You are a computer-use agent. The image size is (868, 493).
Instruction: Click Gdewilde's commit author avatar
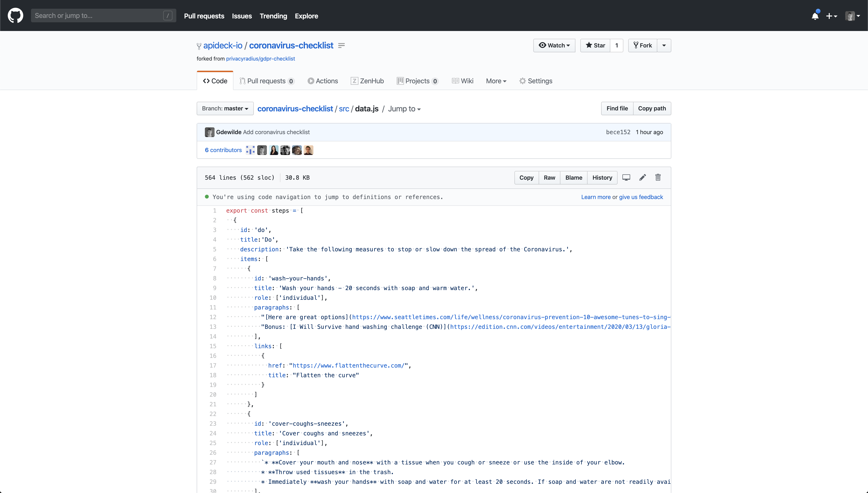tap(209, 132)
